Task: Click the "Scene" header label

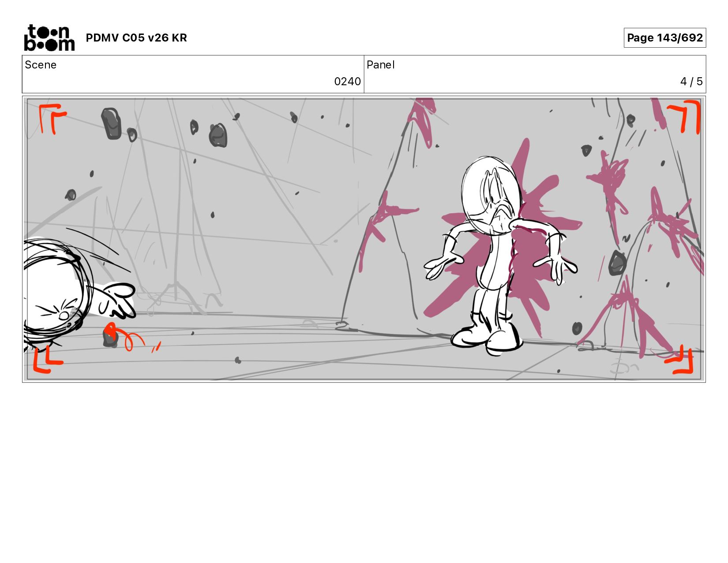Action: (x=41, y=65)
